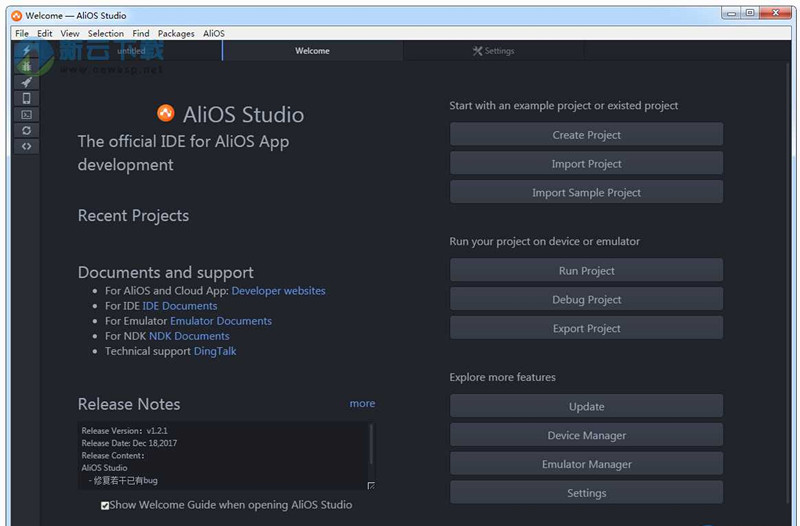Open the Emulator Manager
Screen dimensions: 800x526
click(586, 464)
